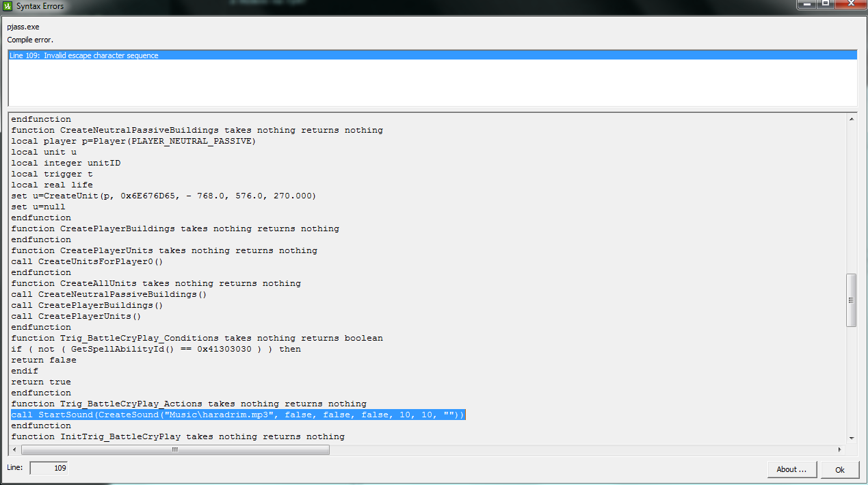Click the 'pjass.exe' label
The height and width of the screenshot is (485, 868).
[x=23, y=27]
